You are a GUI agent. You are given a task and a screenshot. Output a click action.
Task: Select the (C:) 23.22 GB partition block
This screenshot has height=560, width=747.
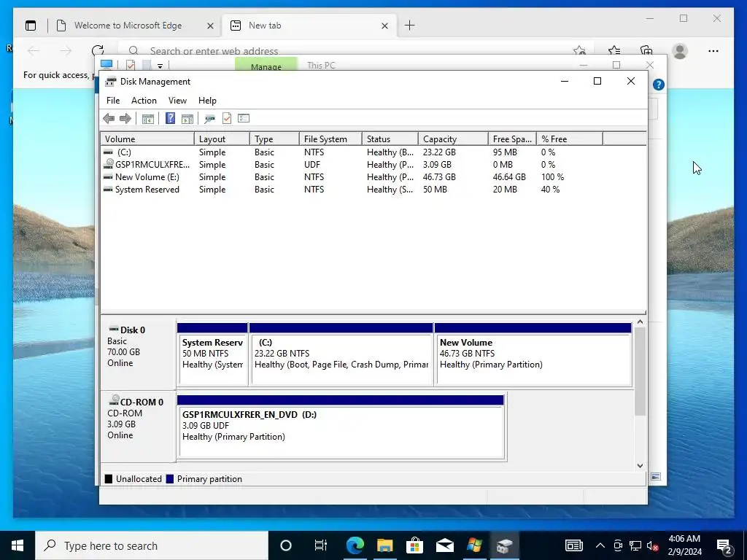pyautogui.click(x=341, y=354)
